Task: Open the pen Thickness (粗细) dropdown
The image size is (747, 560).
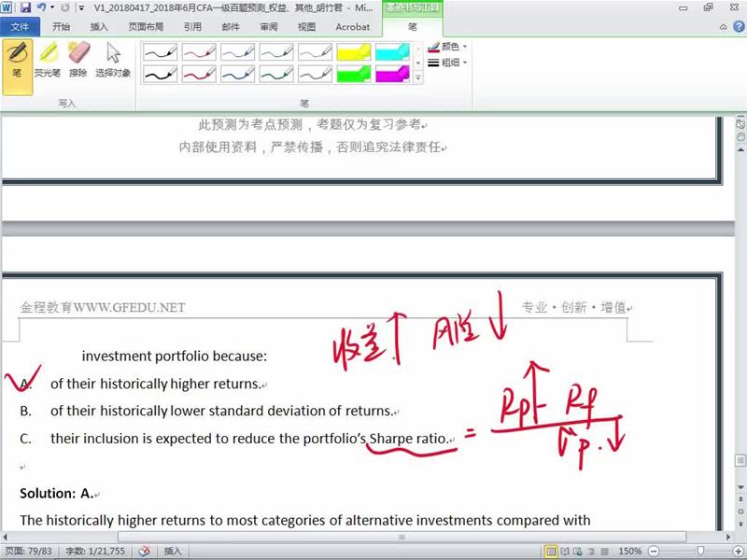Action: (x=448, y=63)
